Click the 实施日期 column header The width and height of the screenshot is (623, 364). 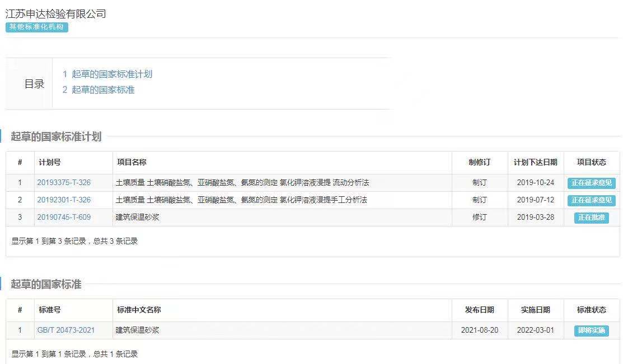click(535, 310)
